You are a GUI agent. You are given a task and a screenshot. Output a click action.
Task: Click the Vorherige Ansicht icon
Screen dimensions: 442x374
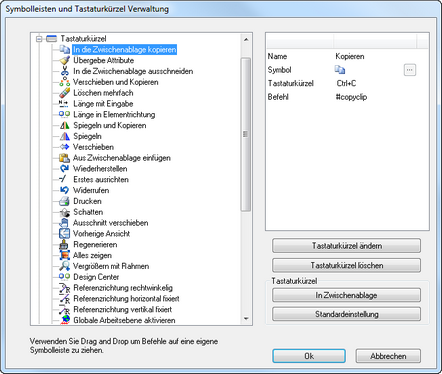coord(64,234)
